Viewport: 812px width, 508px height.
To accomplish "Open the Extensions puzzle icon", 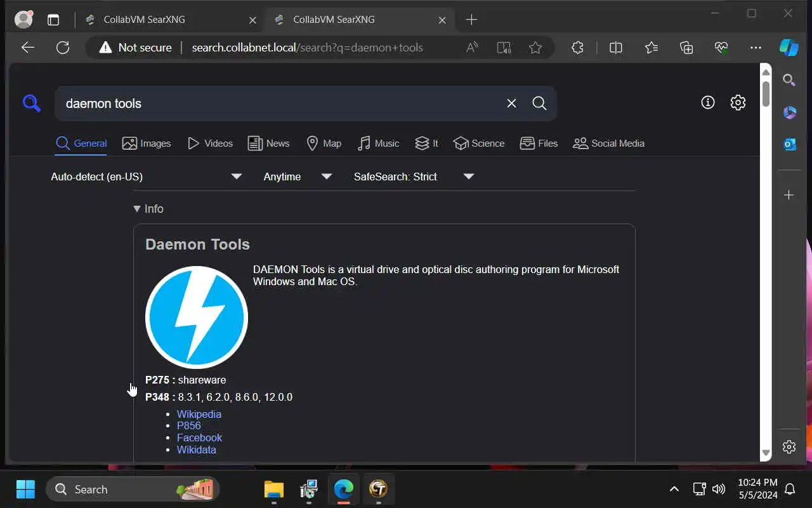I will pyautogui.click(x=577, y=48).
